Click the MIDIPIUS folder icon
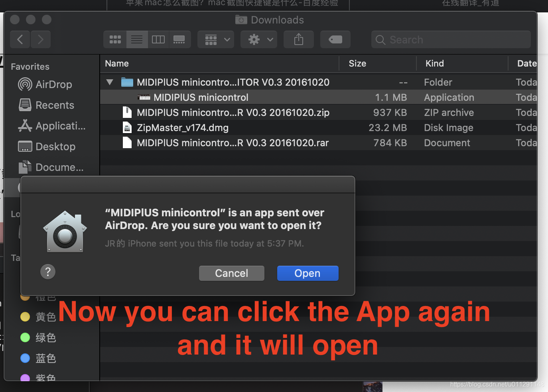Viewport: 548px width, 392px height. tap(127, 82)
